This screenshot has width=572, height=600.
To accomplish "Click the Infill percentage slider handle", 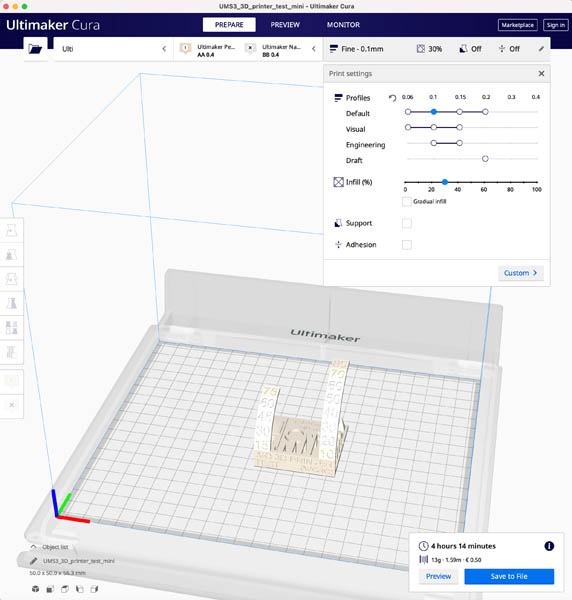I will [445, 182].
